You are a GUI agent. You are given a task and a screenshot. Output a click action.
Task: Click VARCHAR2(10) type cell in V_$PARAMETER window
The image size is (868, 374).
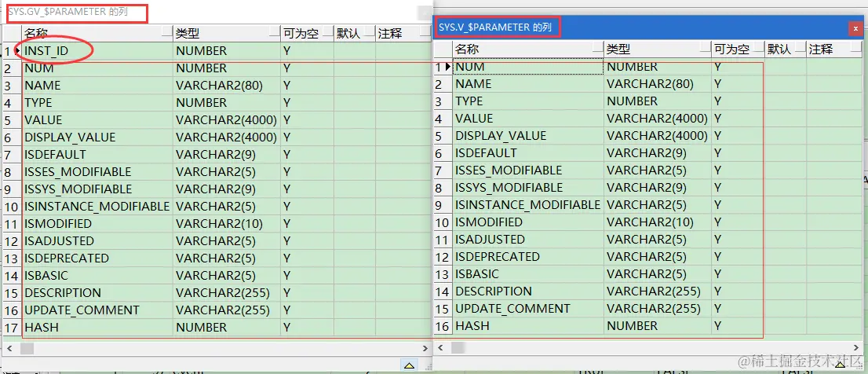coord(658,222)
